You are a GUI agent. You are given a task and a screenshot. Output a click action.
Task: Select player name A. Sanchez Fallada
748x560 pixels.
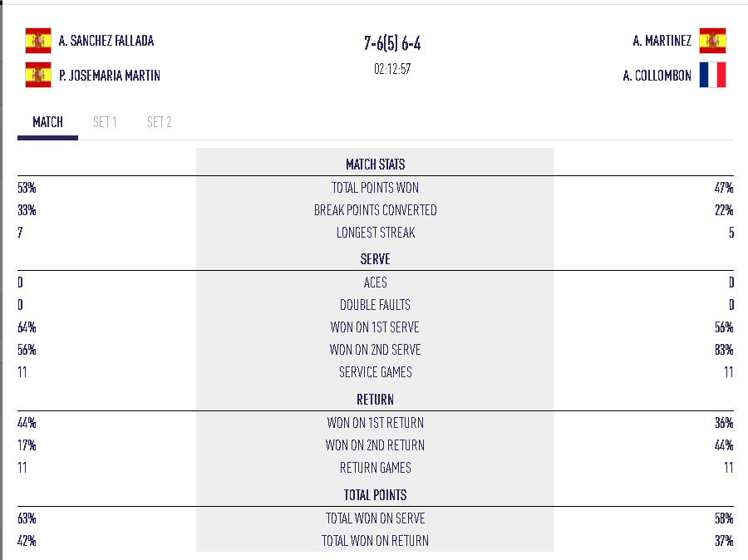tap(106, 41)
